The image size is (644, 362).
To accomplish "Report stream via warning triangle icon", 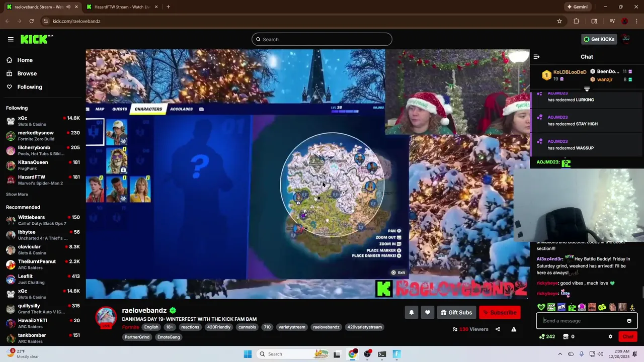I will pos(514,329).
